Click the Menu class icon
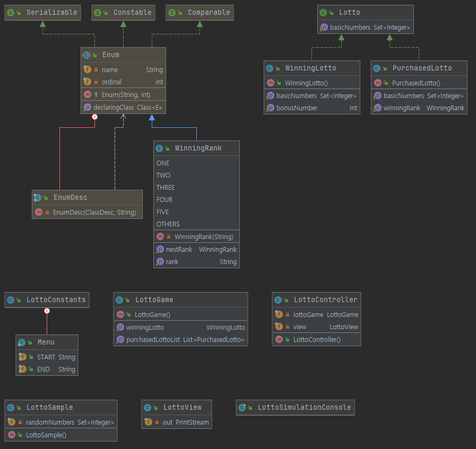 coord(22,342)
